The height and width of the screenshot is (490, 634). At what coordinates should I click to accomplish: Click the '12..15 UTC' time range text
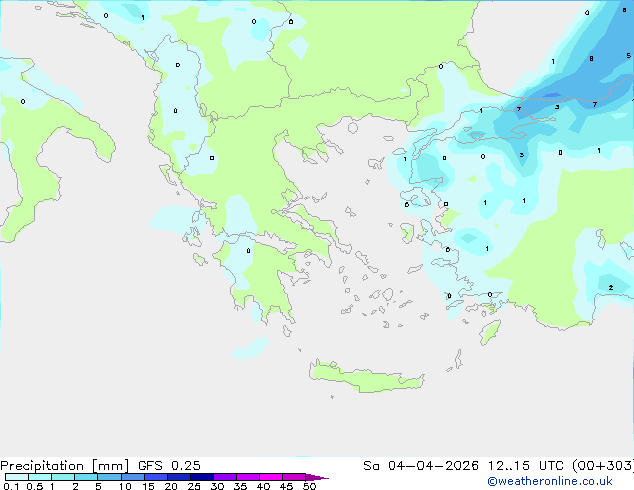(525, 466)
